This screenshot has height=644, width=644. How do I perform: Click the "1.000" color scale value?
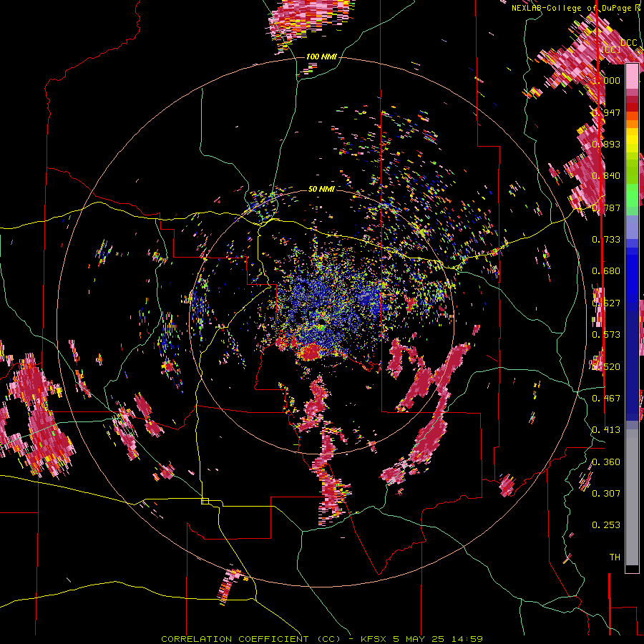pyautogui.click(x=606, y=80)
